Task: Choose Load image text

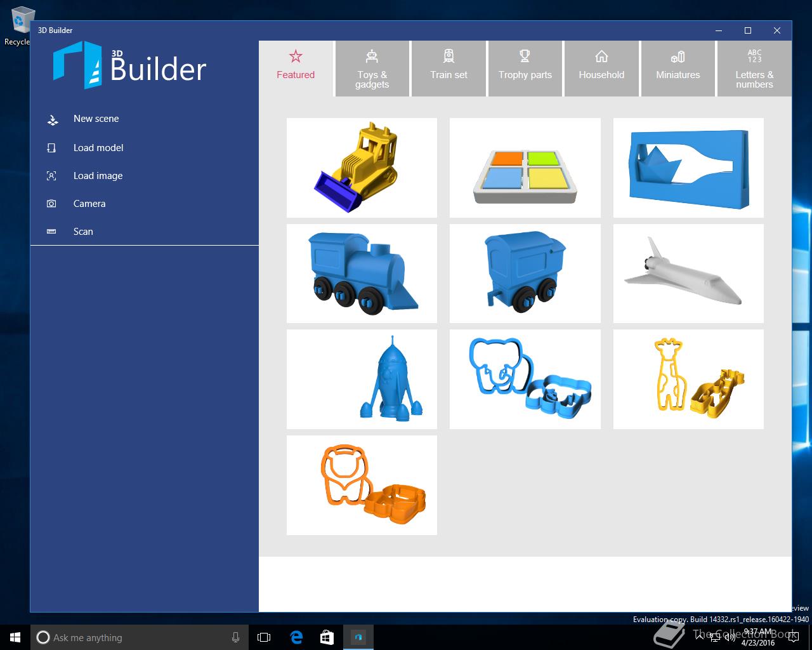Action: pos(98,176)
